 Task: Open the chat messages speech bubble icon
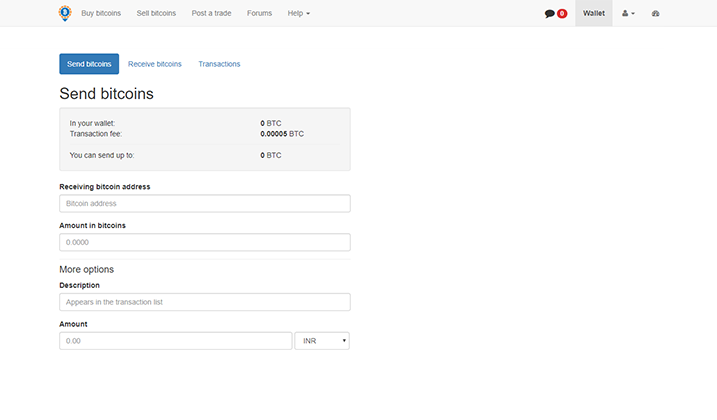coord(549,14)
